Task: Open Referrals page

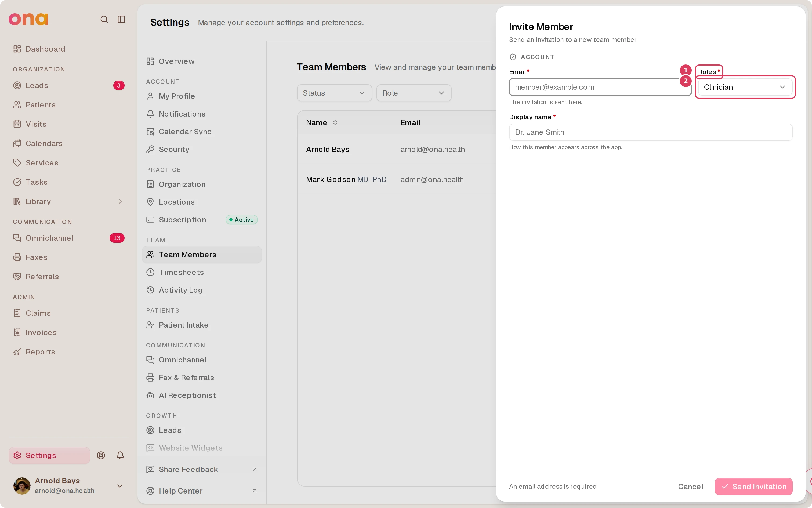Action: click(x=68, y=277)
